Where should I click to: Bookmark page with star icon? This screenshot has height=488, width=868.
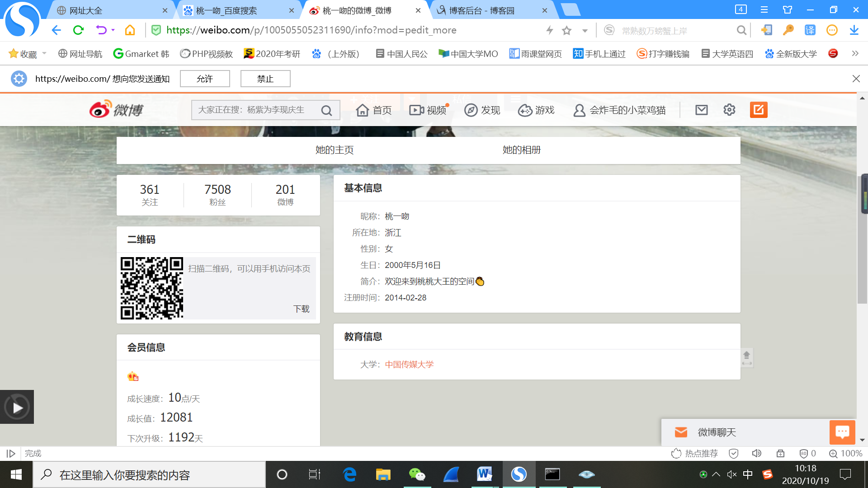coord(566,30)
